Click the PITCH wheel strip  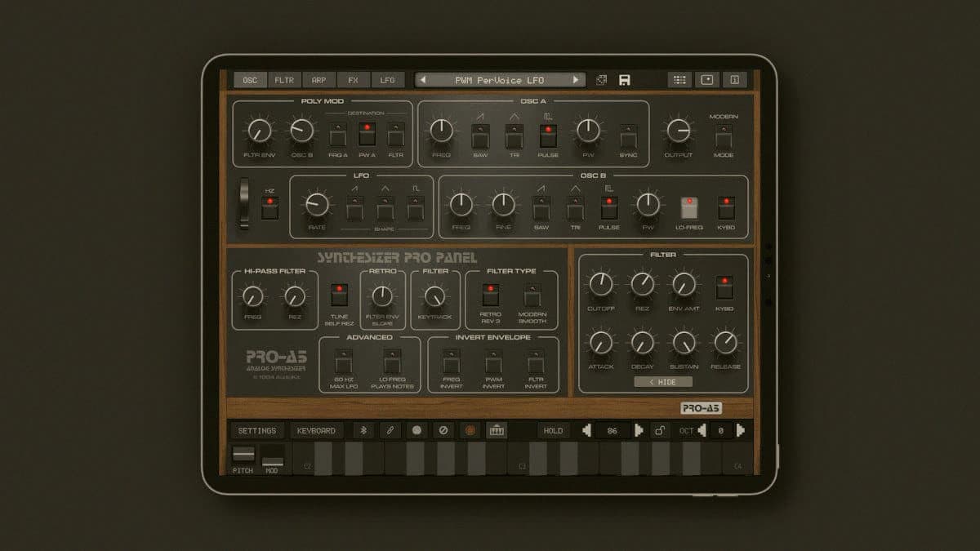pyautogui.click(x=243, y=454)
